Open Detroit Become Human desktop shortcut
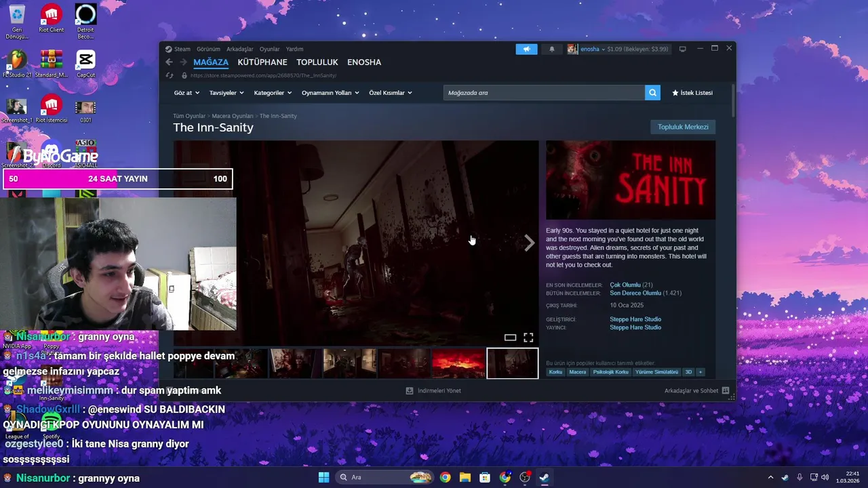 click(85, 22)
